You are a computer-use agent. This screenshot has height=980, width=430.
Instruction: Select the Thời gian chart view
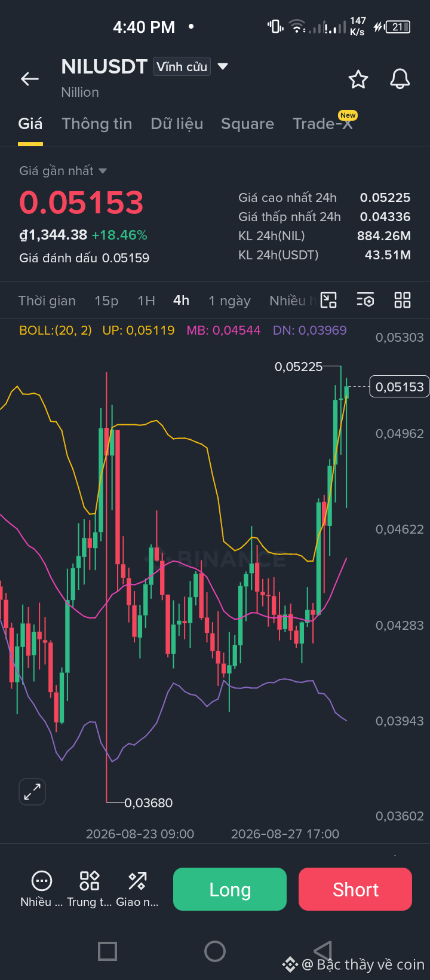coord(47,301)
